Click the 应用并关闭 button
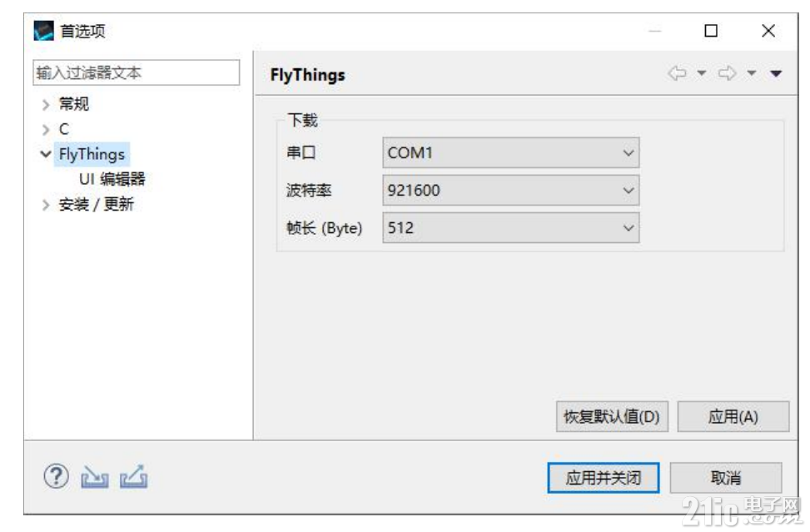Viewport: 810px width, 532px height. [x=604, y=478]
